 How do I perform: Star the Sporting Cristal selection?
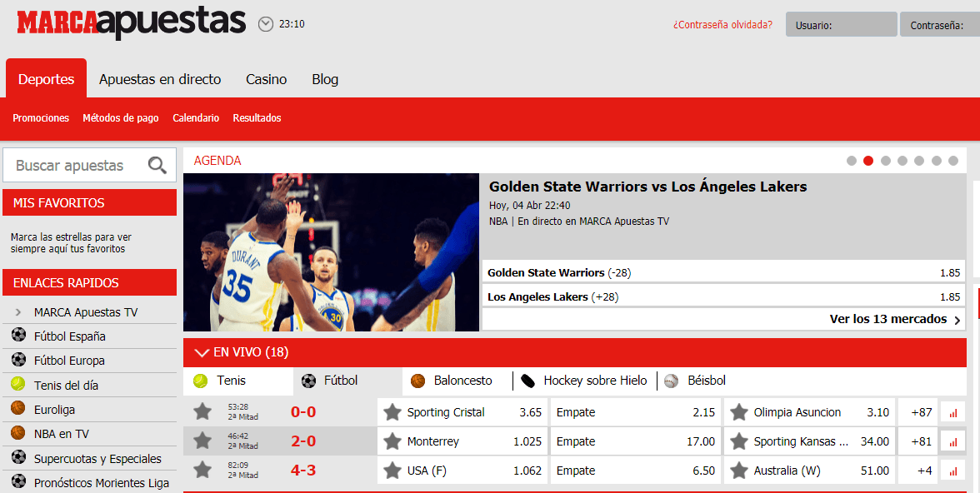[x=392, y=412]
